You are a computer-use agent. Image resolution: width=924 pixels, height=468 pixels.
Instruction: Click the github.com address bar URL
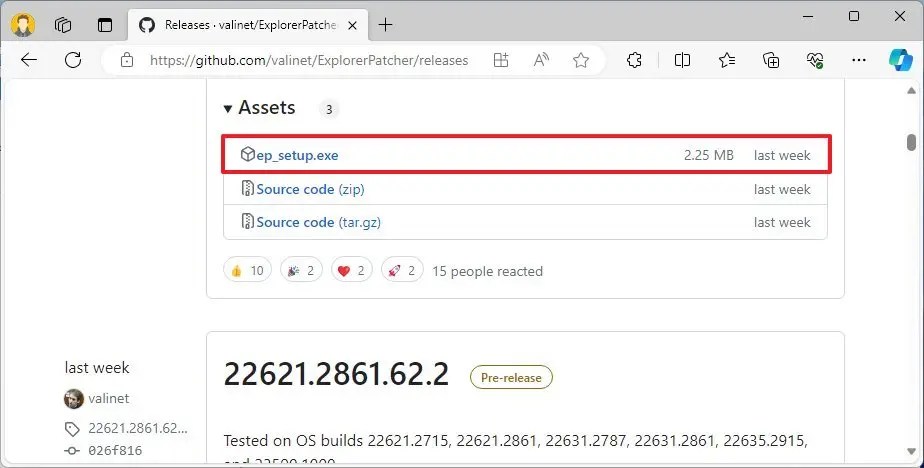pyautogui.click(x=309, y=60)
